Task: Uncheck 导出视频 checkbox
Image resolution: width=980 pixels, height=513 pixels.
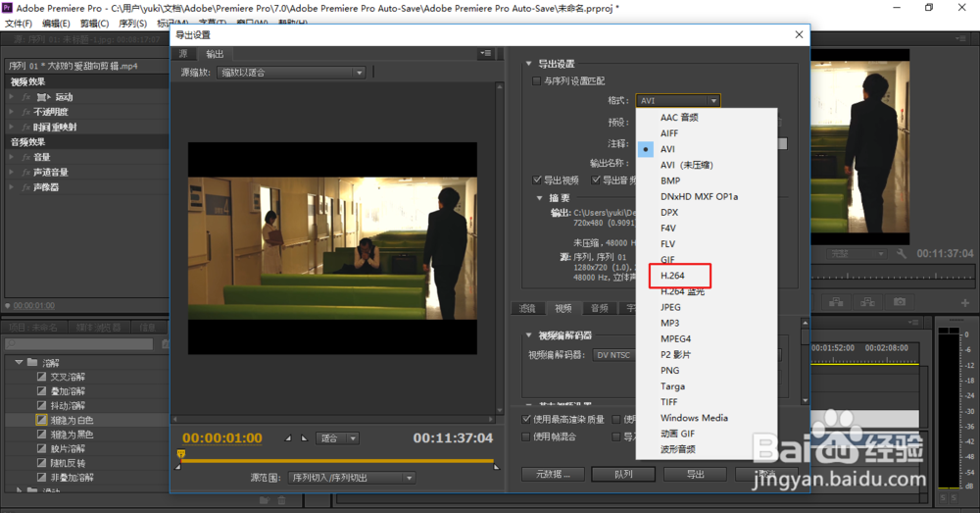Action: (x=537, y=180)
